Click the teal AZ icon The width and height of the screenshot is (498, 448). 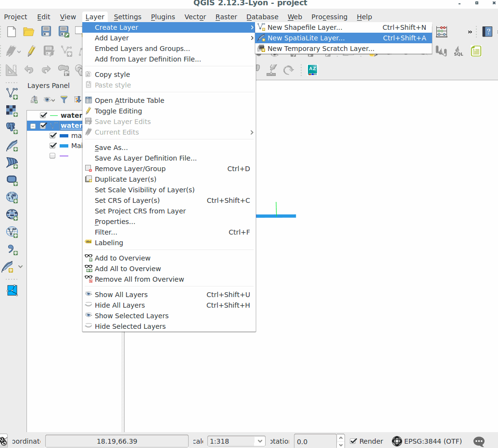pyautogui.click(x=313, y=70)
